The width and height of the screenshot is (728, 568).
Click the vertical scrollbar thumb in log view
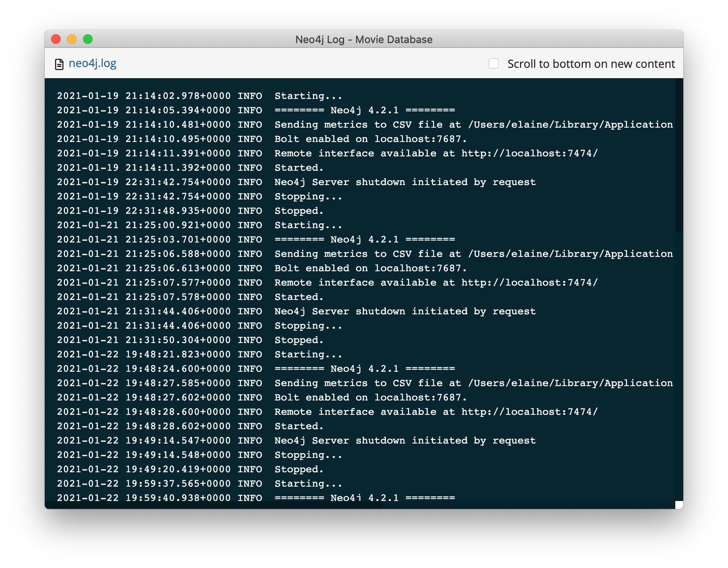(x=679, y=156)
